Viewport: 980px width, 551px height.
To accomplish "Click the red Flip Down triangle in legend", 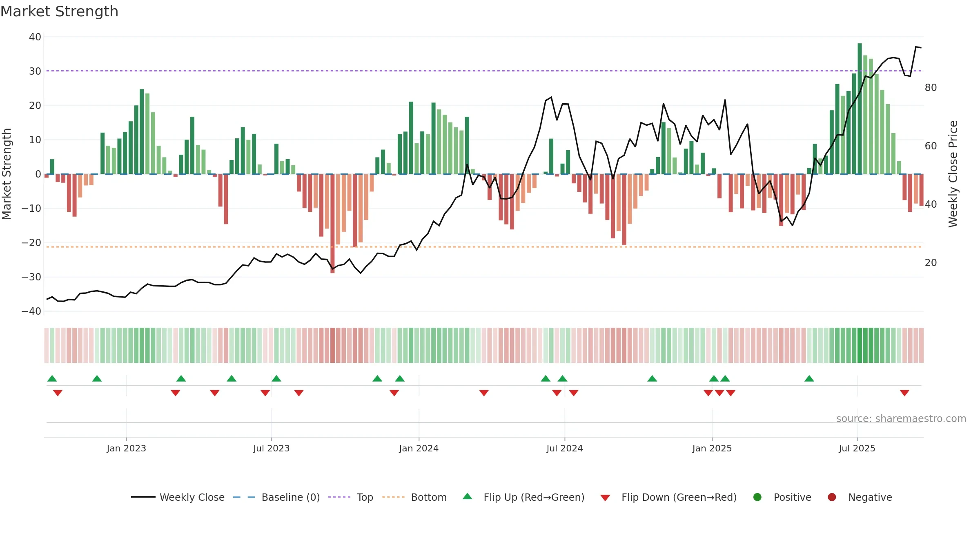I will tap(605, 498).
